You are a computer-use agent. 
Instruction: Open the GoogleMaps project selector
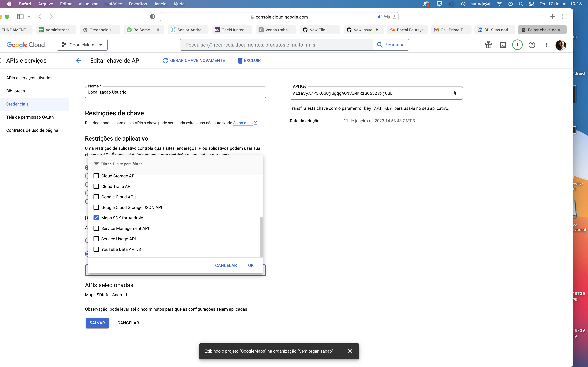(82, 45)
